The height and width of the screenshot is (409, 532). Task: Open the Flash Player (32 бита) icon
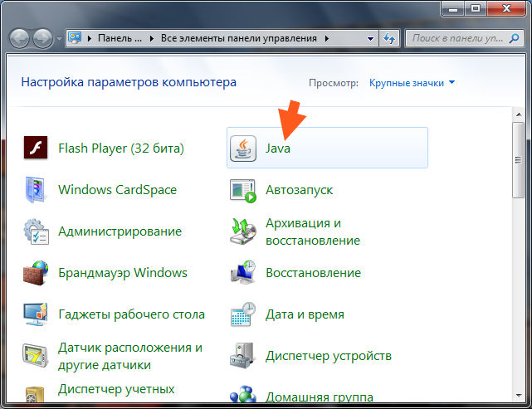tap(36, 148)
